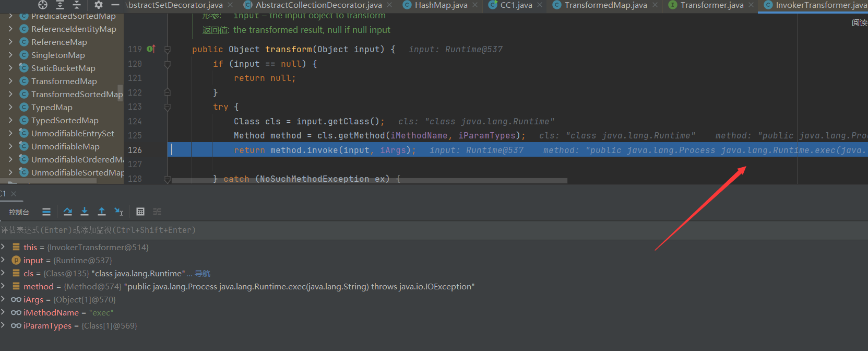Expand the iArgs watch variable
The image size is (868, 351).
pos(3,299)
